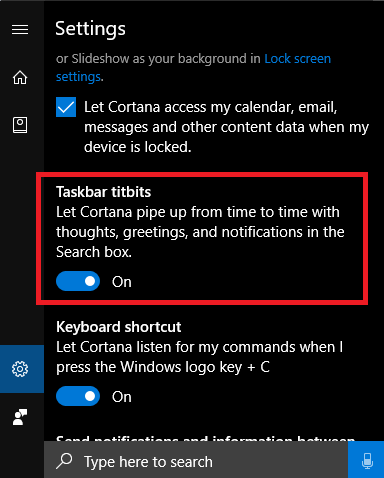Go to Cortana Home icon

click(x=20, y=77)
